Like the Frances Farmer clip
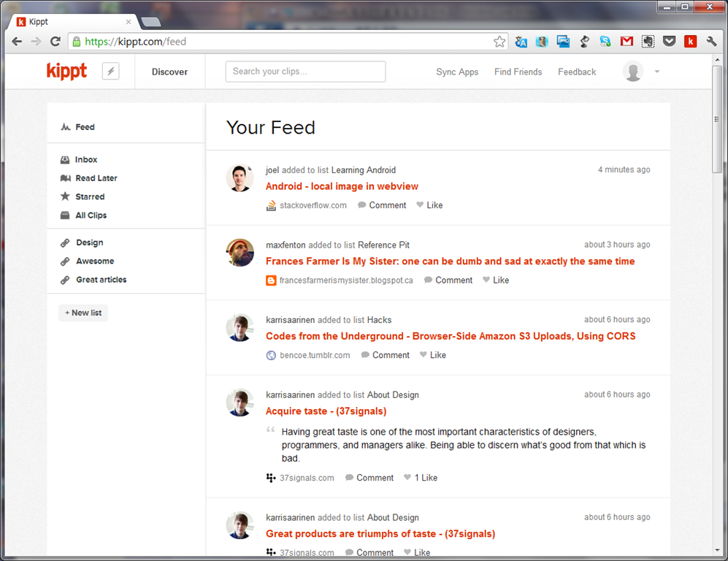Viewport: 728px width, 561px height. pyautogui.click(x=496, y=280)
